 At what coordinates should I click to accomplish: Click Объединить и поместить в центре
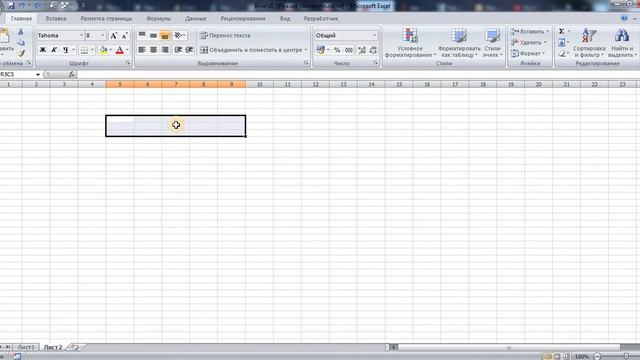(x=251, y=50)
